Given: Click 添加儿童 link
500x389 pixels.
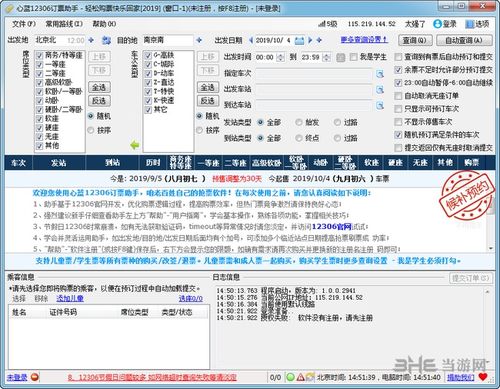Looking at the screenshot, I should (70, 298).
